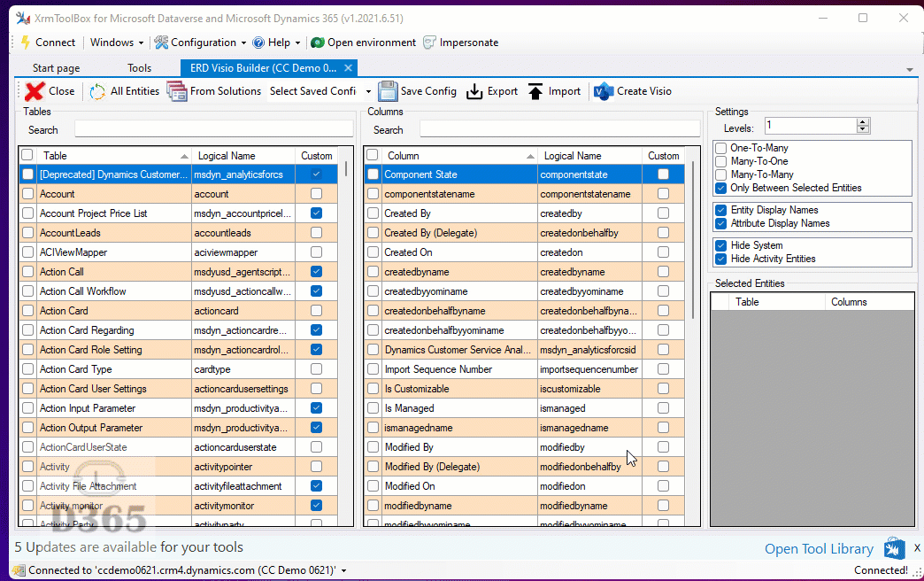Check the Account table row checkbox
This screenshot has width=924, height=581.
[x=27, y=193]
